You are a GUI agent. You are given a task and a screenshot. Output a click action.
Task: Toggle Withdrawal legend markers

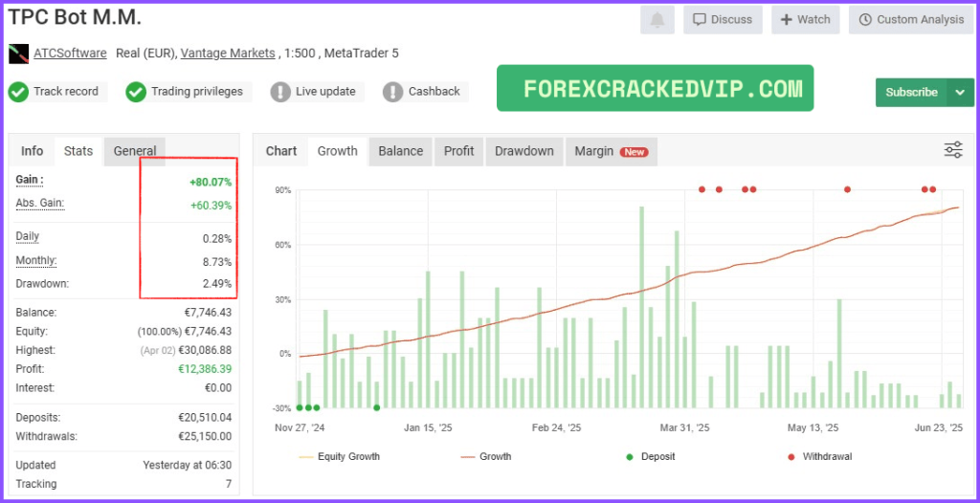click(819, 457)
